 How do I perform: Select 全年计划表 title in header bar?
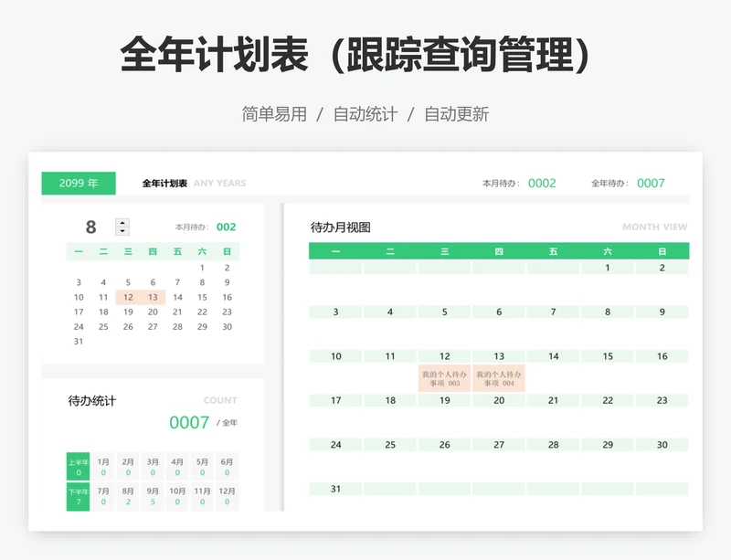pyautogui.click(x=164, y=184)
